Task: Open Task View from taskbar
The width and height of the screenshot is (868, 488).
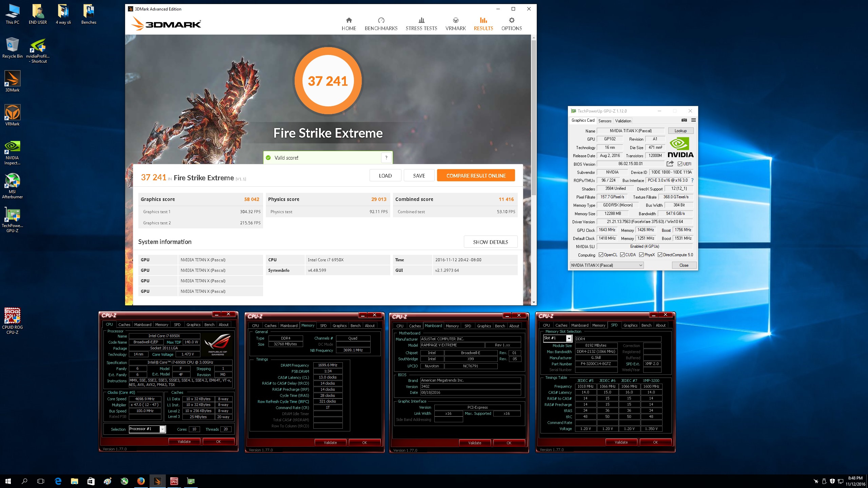Action: click(41, 481)
